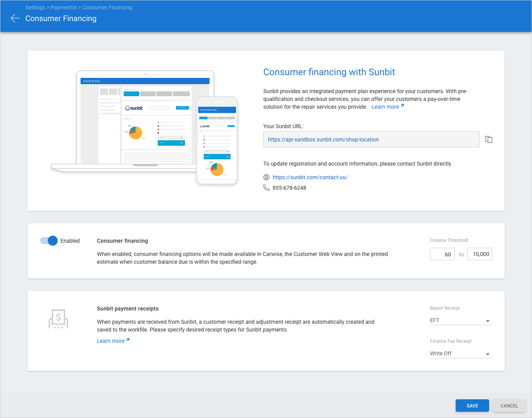
Task: Click the Sunbit URL field
Action: (372, 139)
